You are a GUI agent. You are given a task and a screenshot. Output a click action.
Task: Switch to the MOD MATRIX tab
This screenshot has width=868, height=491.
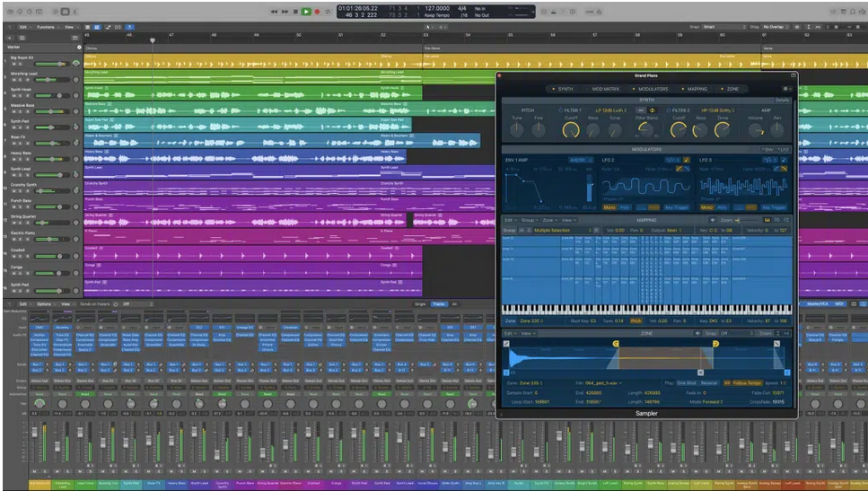coord(603,89)
